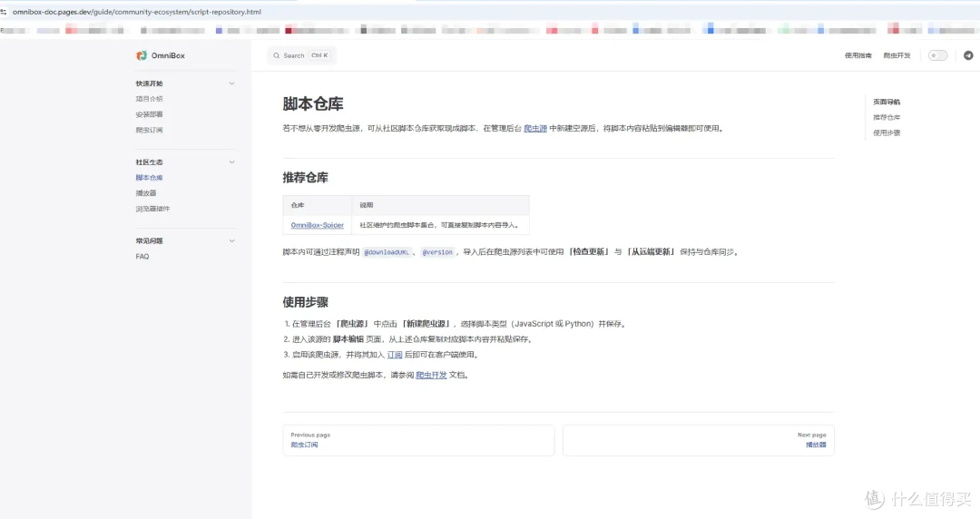This screenshot has height=519, width=980.
Task: Click the @downloadURL code snippet
Action: coord(387,252)
